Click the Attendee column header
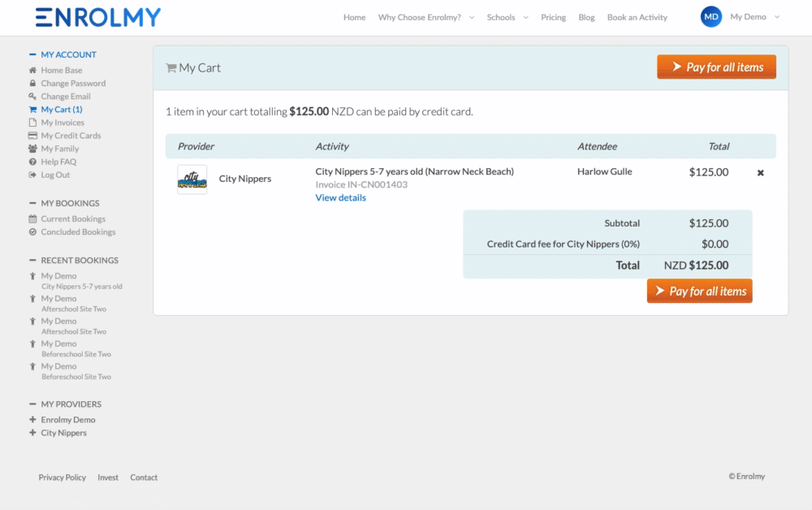 click(x=597, y=146)
